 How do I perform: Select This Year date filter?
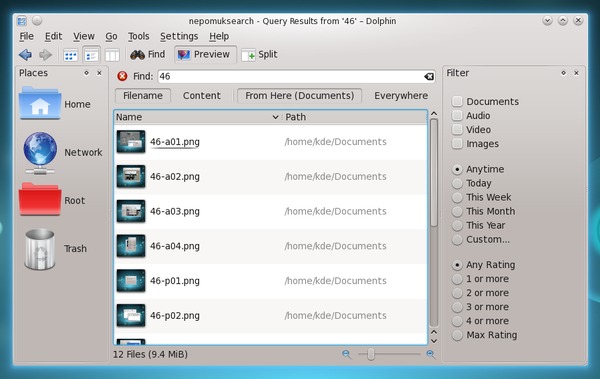(x=457, y=225)
